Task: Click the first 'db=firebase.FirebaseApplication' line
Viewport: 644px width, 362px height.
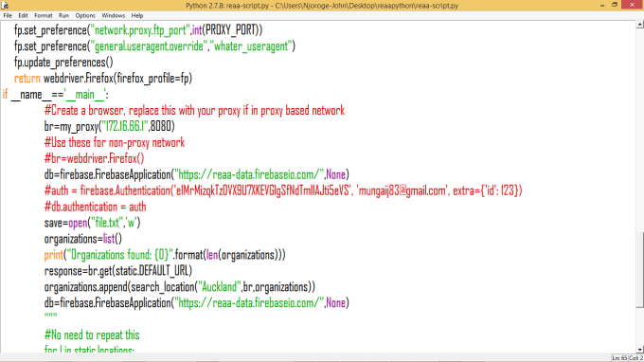Action: click(x=196, y=174)
